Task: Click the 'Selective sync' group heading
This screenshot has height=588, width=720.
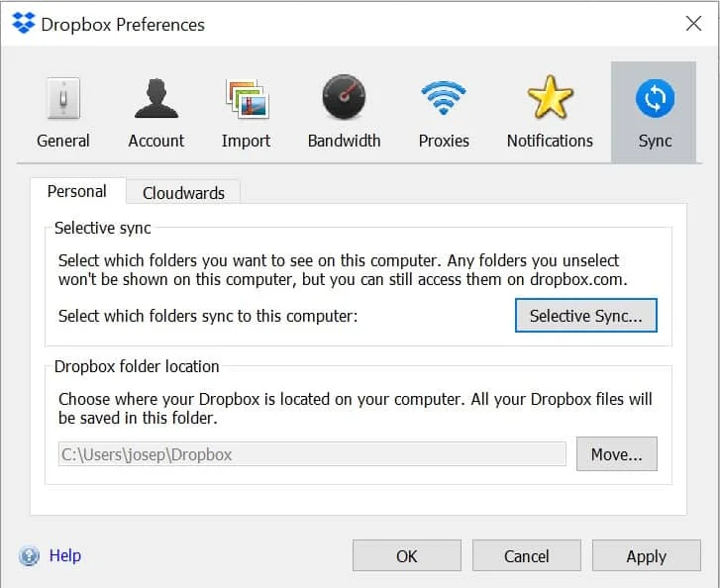Action: (x=102, y=228)
